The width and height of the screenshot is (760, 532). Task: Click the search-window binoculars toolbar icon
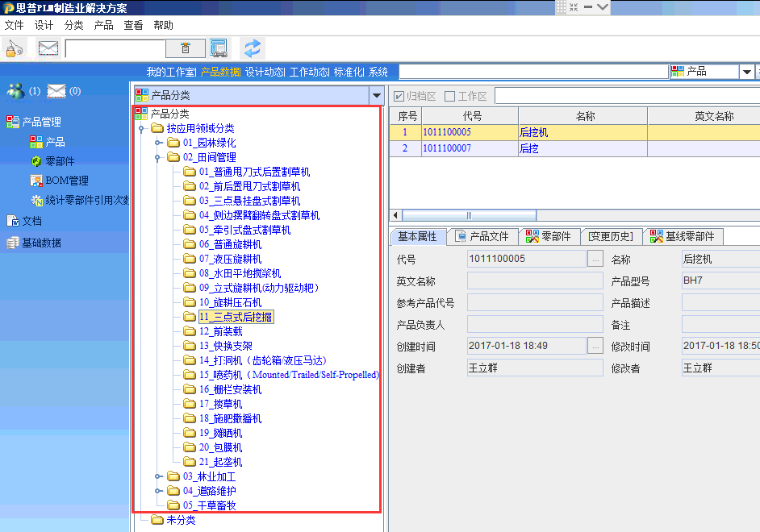(219, 48)
